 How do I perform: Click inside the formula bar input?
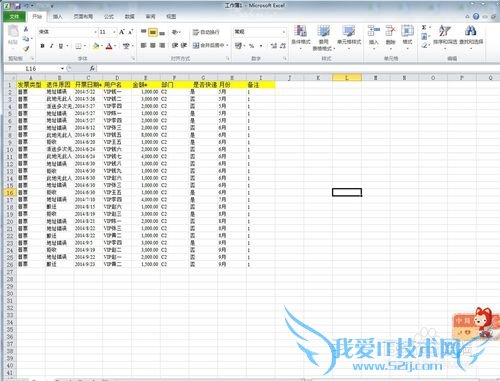(297, 68)
